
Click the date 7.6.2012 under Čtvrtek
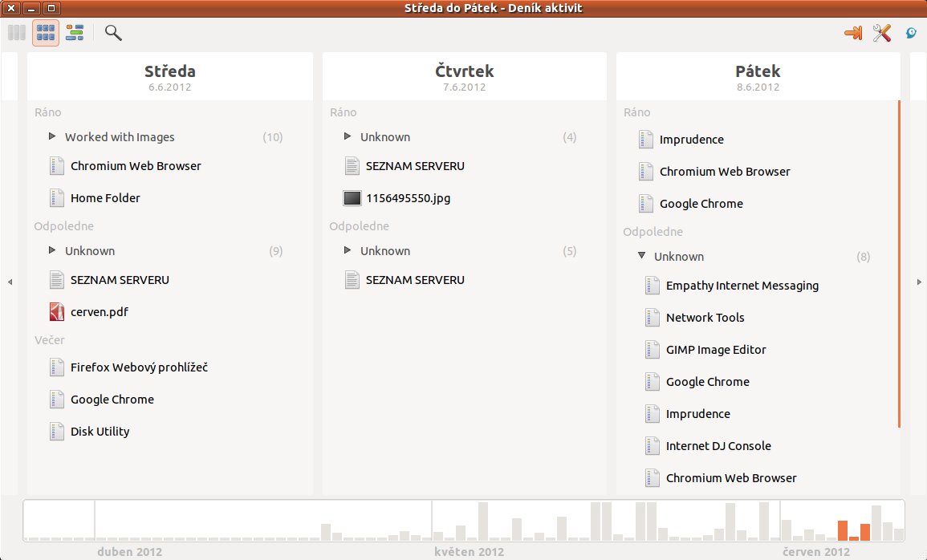pyautogui.click(x=464, y=87)
